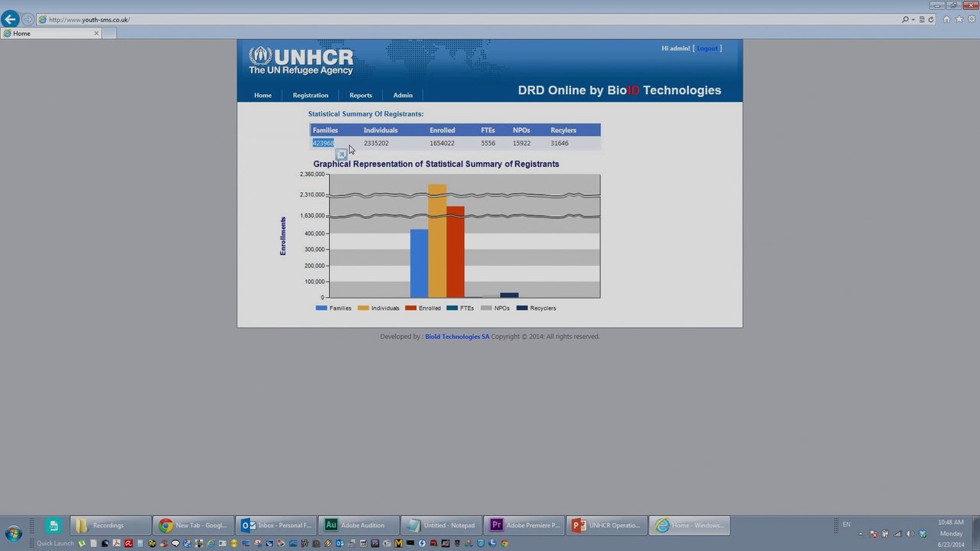This screenshot has height=551, width=980.
Task: Click the Recylers value 31646
Action: tap(560, 143)
